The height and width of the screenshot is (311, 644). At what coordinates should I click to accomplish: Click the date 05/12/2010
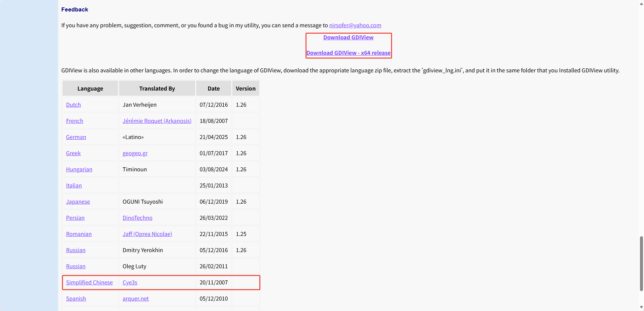click(214, 299)
